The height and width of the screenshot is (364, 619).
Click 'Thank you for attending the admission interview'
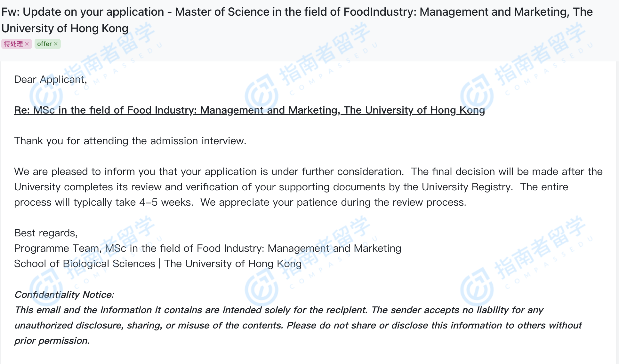point(130,141)
